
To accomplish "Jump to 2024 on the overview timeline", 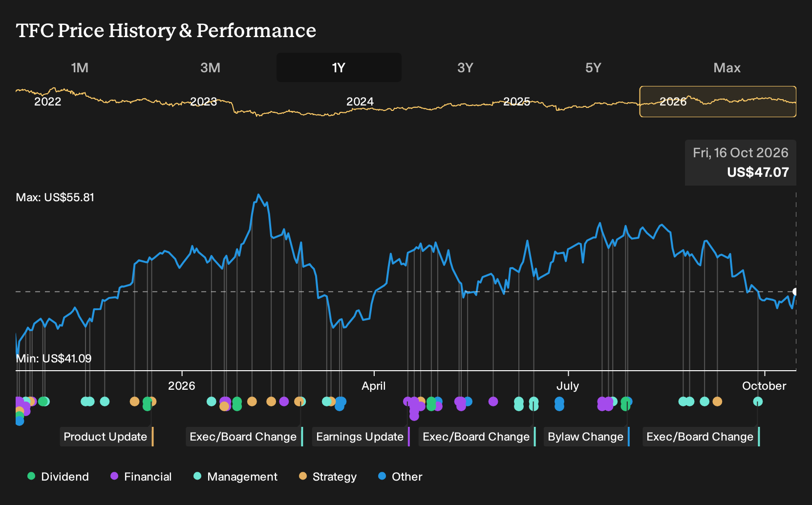I will [x=360, y=102].
